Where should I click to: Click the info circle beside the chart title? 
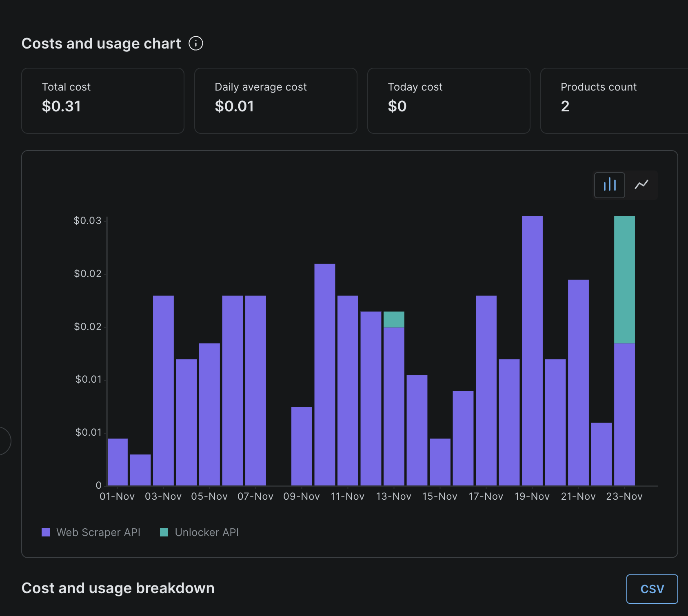point(196,43)
